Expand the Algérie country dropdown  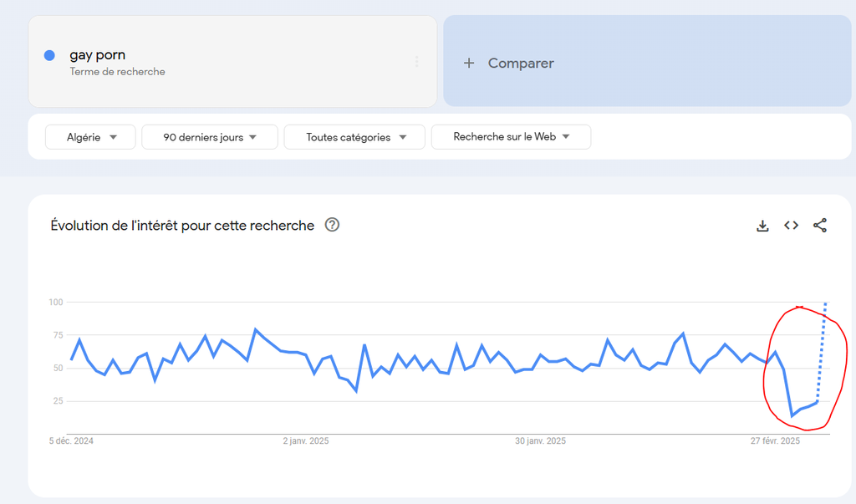tap(90, 137)
